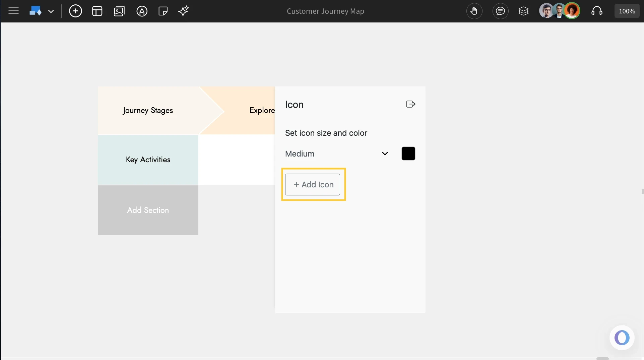Select the pen drawing tool
Screen dimensions: 644x360
coord(142,11)
